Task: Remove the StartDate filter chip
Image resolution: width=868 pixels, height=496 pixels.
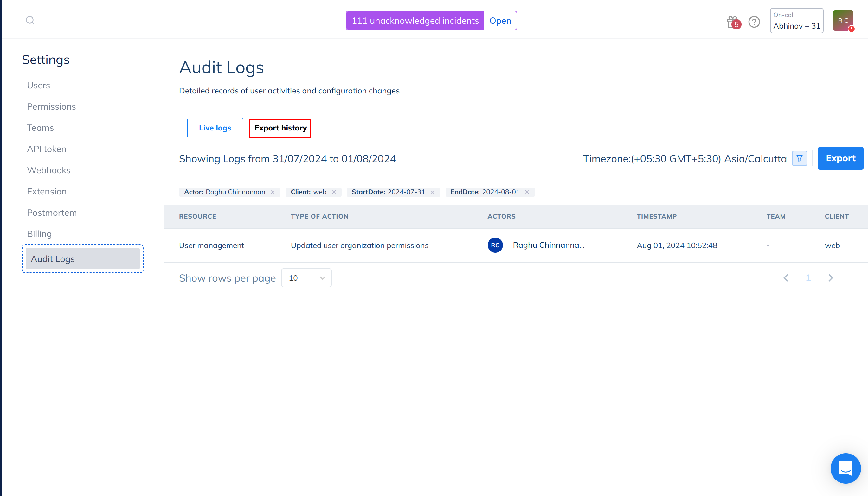Action: (x=432, y=192)
